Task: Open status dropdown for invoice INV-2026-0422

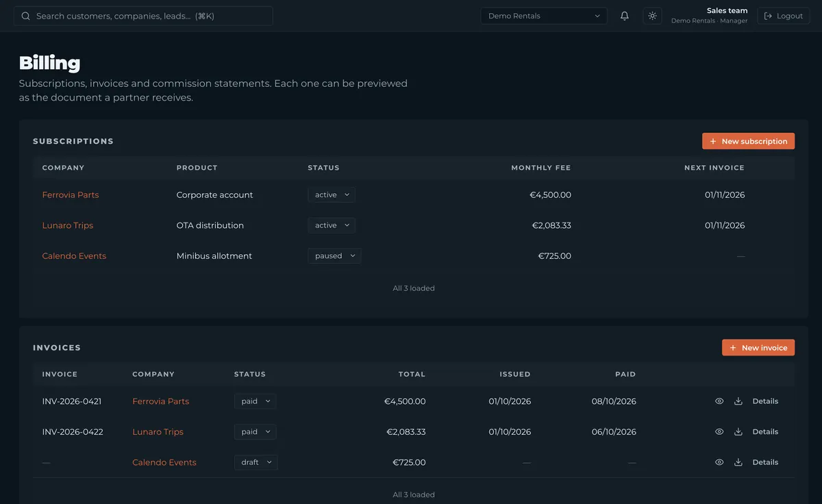Action: 256,432
